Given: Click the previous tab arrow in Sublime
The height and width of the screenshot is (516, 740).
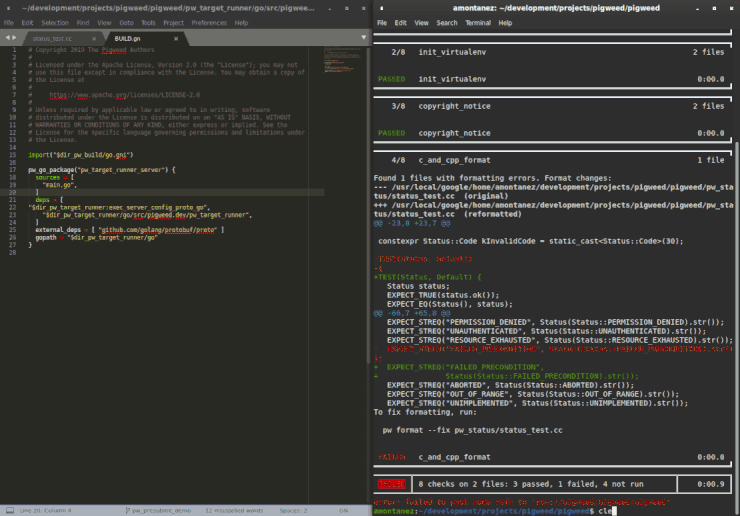Looking at the screenshot, I should pyautogui.click(x=8, y=38).
